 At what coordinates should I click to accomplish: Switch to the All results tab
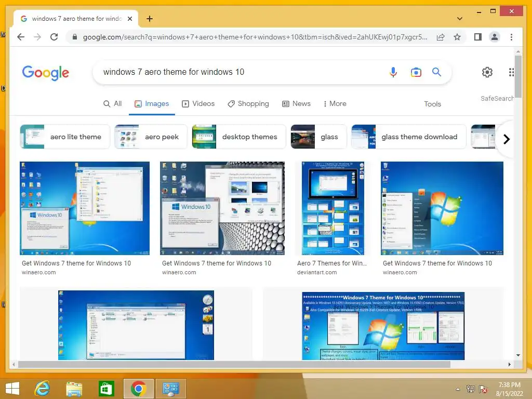(112, 104)
